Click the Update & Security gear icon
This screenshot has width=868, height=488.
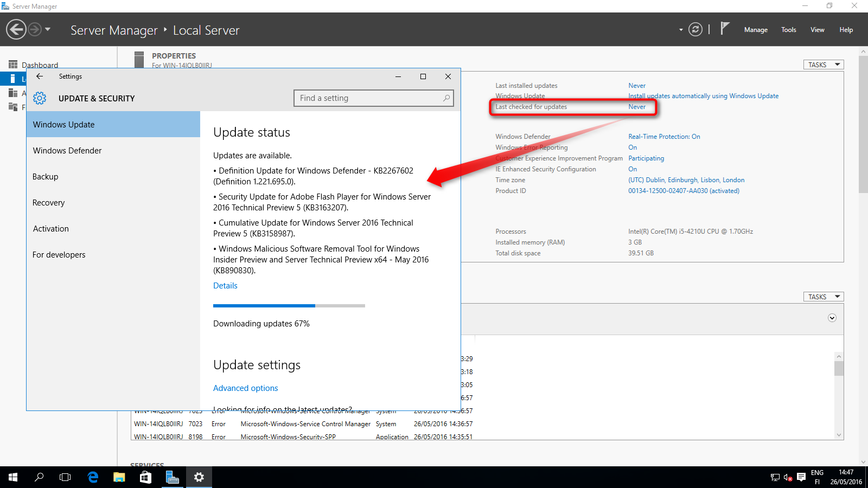[x=40, y=98]
